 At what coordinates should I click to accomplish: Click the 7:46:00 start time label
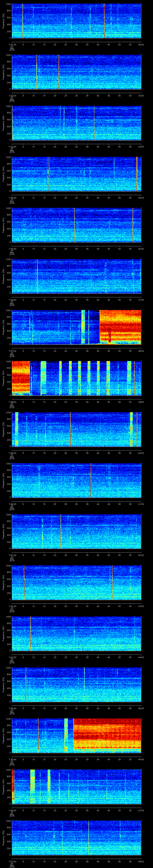[12, 810]
